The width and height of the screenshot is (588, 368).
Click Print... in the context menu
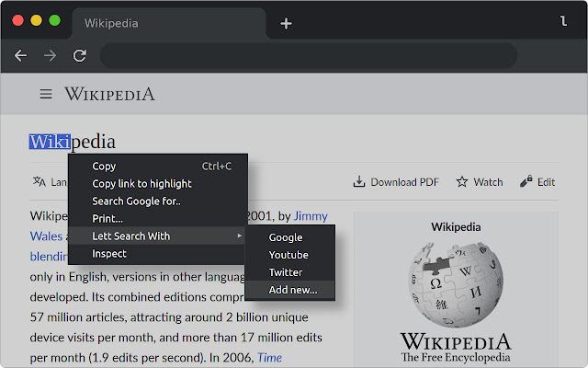point(107,219)
